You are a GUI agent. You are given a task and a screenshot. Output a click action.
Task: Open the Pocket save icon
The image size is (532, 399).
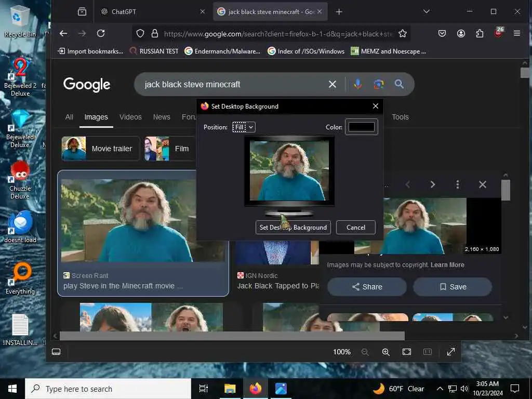442,33
